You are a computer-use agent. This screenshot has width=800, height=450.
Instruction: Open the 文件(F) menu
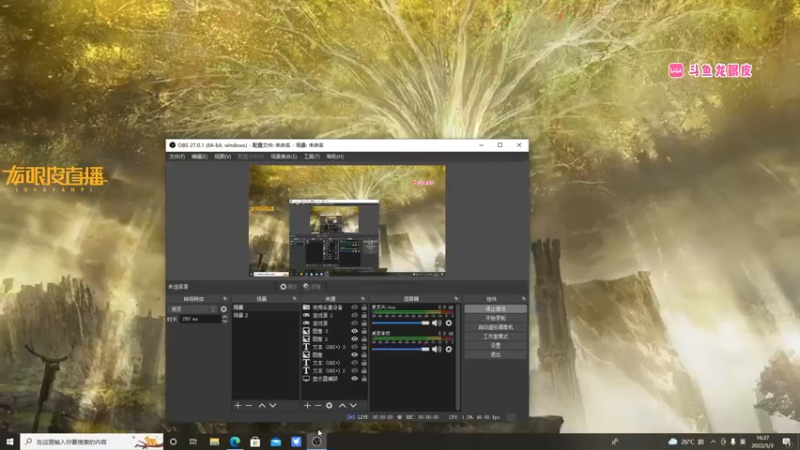177,157
